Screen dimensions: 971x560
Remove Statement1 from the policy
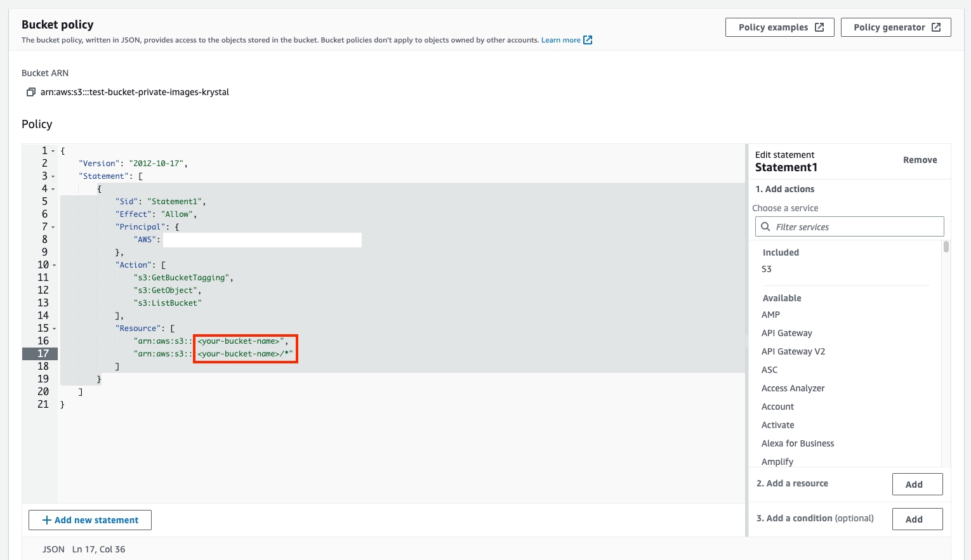tap(920, 160)
